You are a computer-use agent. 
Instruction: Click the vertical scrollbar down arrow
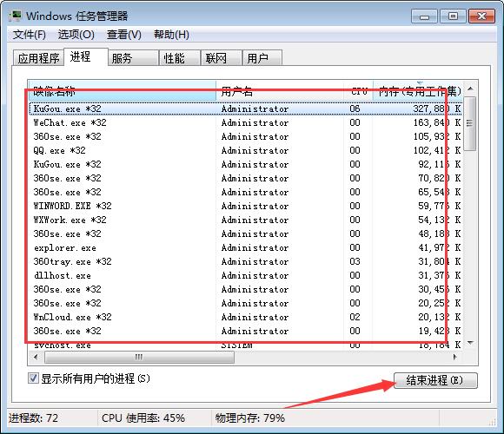point(470,343)
